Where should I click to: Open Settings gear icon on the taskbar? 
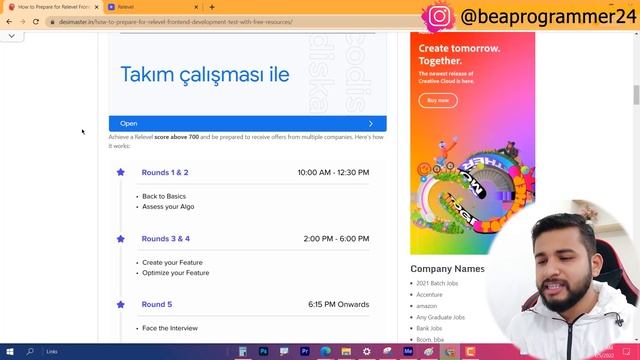(x=367, y=351)
